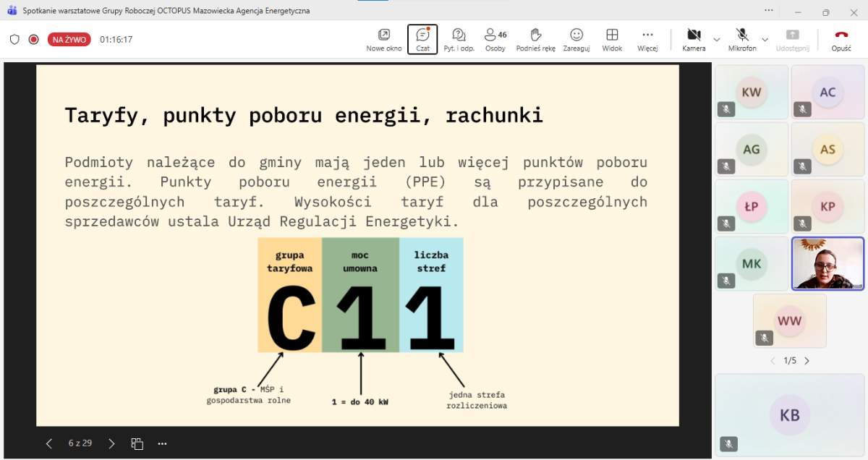Open slide grid view icon
Viewport: 868px width, 460px height.
[137, 443]
